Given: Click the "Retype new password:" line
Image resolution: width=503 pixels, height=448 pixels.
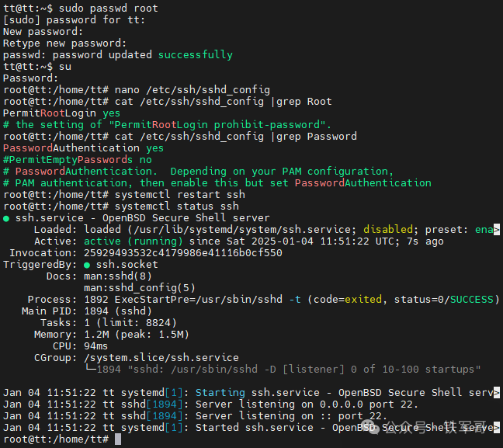Looking at the screenshot, I should (x=64, y=43).
